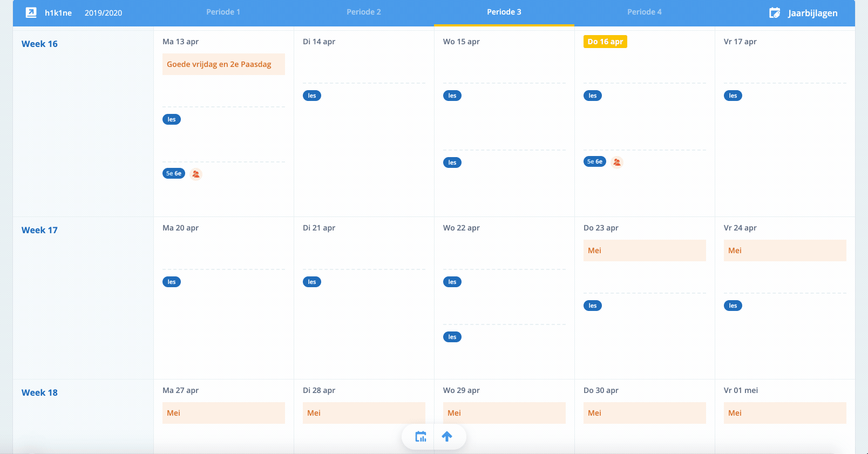Select the Periode 3 tab
Image resolution: width=868 pixels, height=454 pixels.
504,12
